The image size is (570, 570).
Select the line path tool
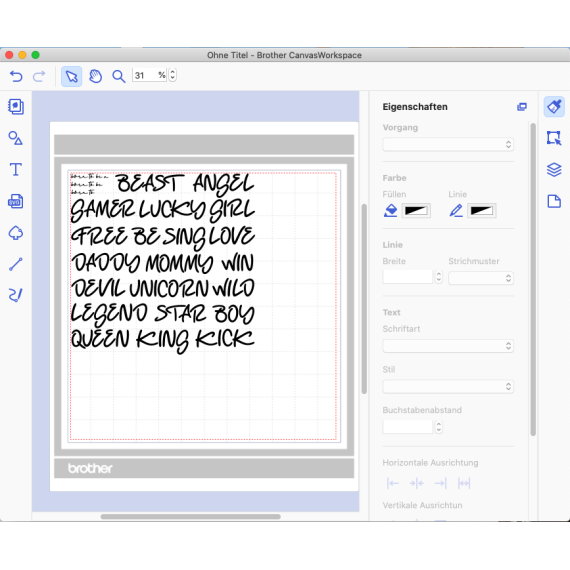[x=16, y=264]
